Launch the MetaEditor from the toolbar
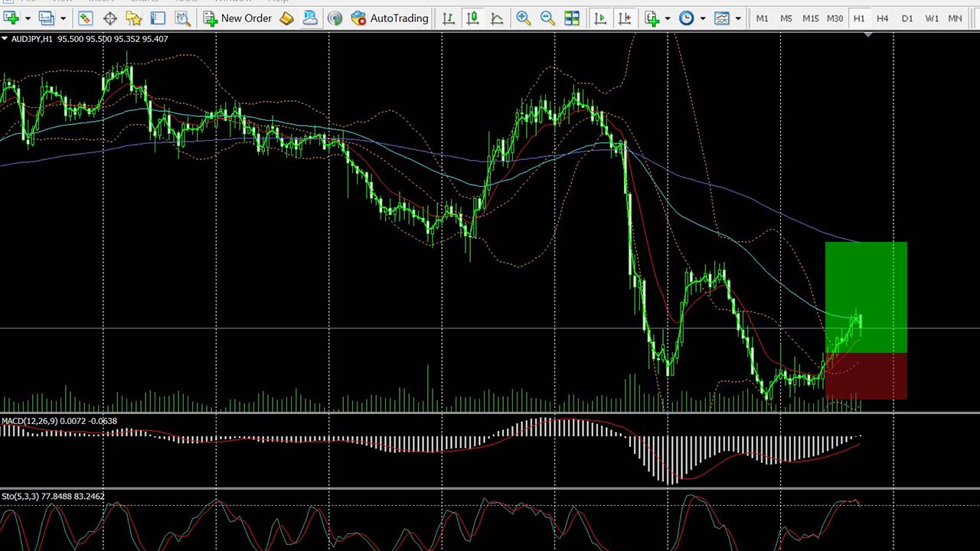Image resolution: width=980 pixels, height=551 pixels. pyautogui.click(x=286, y=18)
